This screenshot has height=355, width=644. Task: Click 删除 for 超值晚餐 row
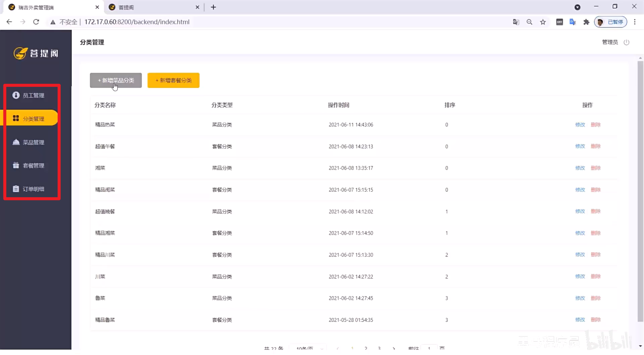pyautogui.click(x=596, y=211)
